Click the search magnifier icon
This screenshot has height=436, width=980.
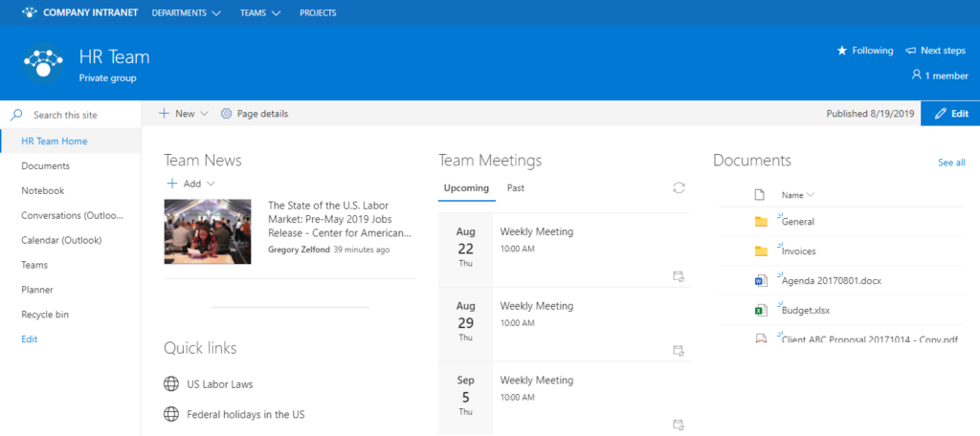coord(17,115)
